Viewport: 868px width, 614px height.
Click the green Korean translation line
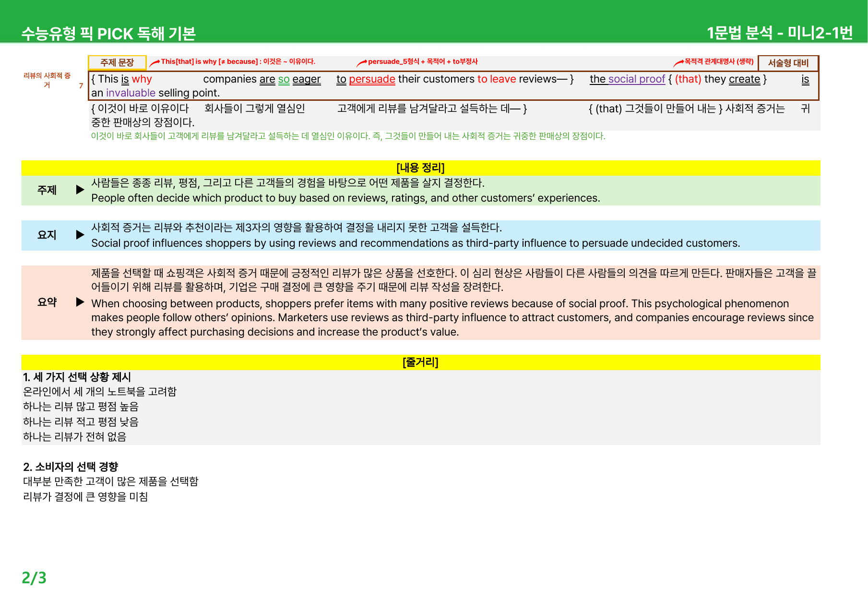(348, 136)
